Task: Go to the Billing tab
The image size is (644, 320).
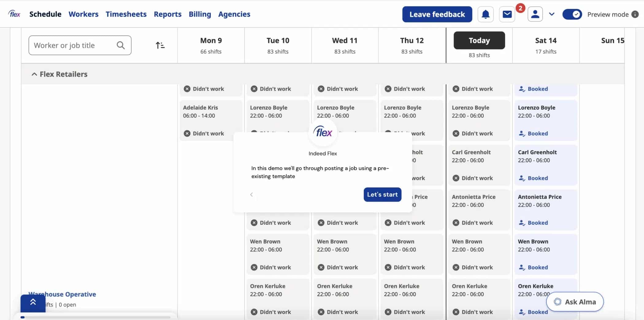Action: pos(200,14)
